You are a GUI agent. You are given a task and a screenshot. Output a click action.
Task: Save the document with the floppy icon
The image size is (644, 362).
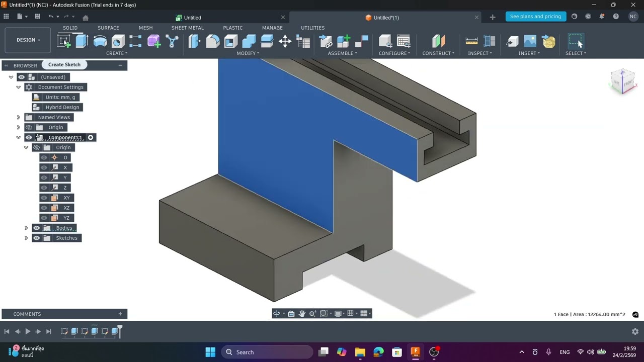click(37, 17)
